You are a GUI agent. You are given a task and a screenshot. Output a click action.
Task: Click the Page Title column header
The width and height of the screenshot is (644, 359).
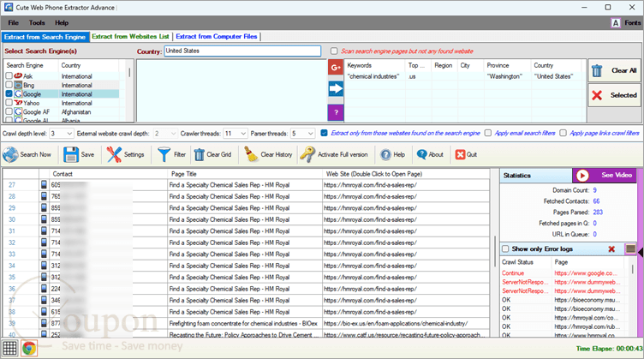[x=245, y=174]
